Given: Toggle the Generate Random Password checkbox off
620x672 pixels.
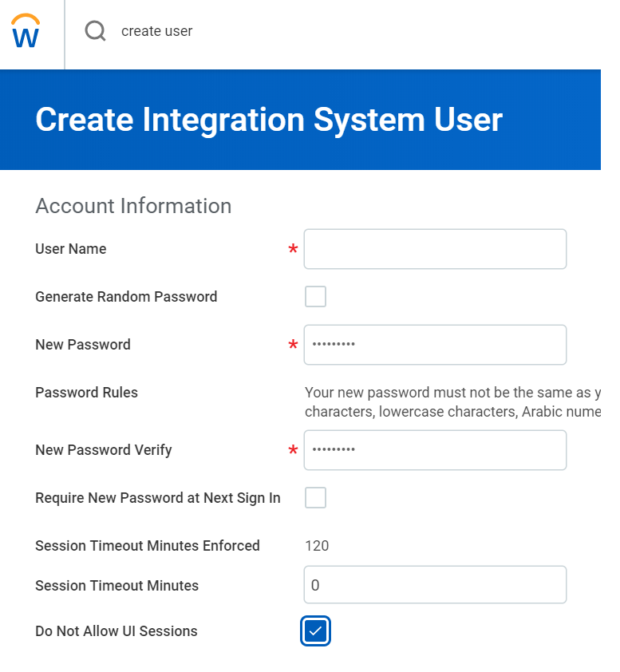Looking at the screenshot, I should pyautogui.click(x=315, y=296).
